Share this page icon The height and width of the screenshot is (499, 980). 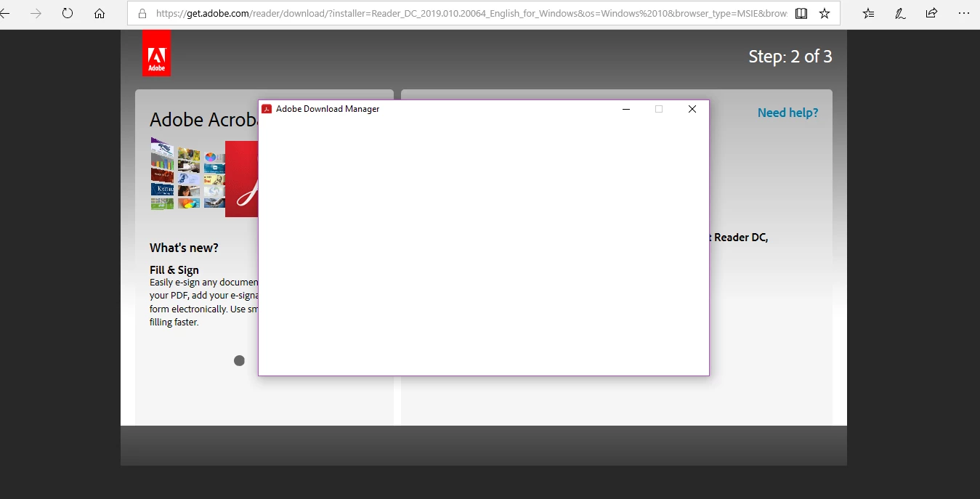[x=932, y=13]
